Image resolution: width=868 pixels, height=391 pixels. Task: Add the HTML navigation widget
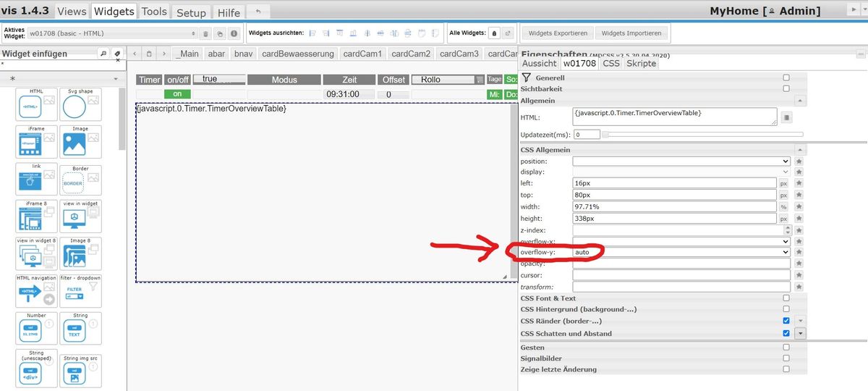tap(36, 291)
